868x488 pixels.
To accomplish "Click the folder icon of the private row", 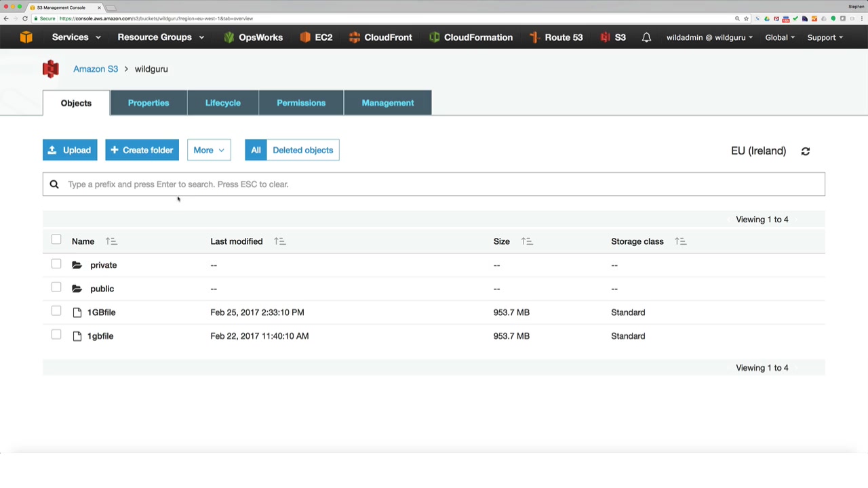I will click(x=77, y=265).
